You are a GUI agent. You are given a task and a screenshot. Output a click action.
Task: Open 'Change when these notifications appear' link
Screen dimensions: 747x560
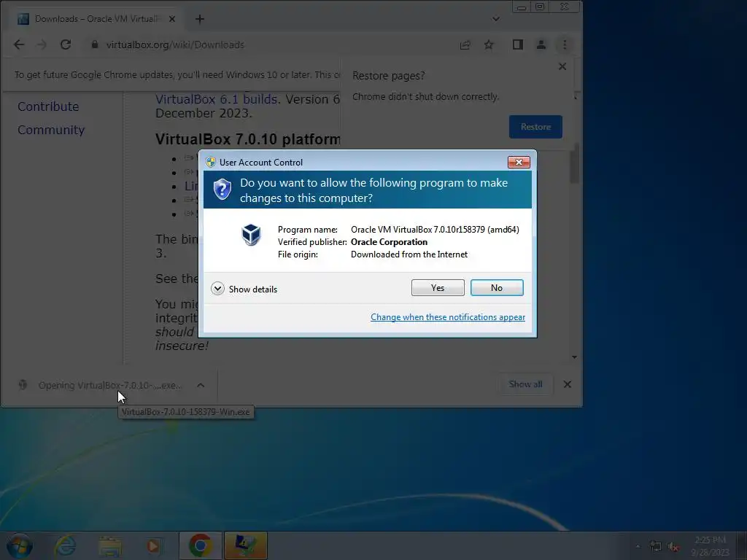pyautogui.click(x=448, y=317)
